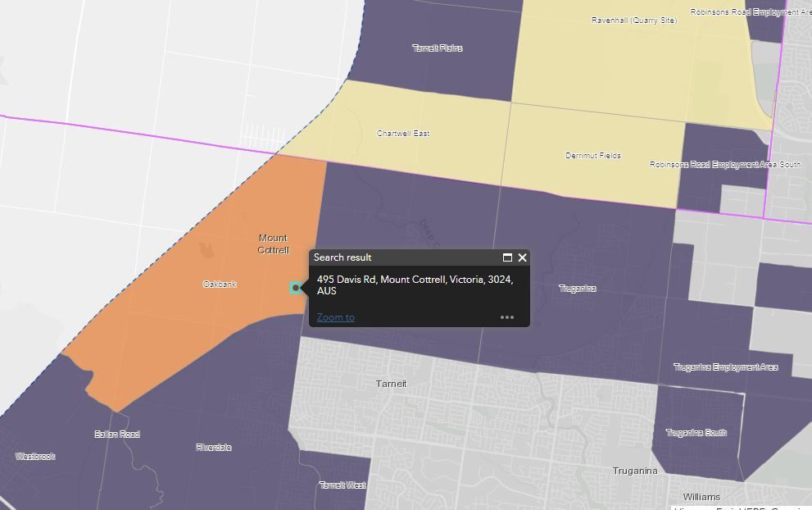Open the popup's three-dot more options menu
This screenshot has width=812, height=510.
[507, 317]
